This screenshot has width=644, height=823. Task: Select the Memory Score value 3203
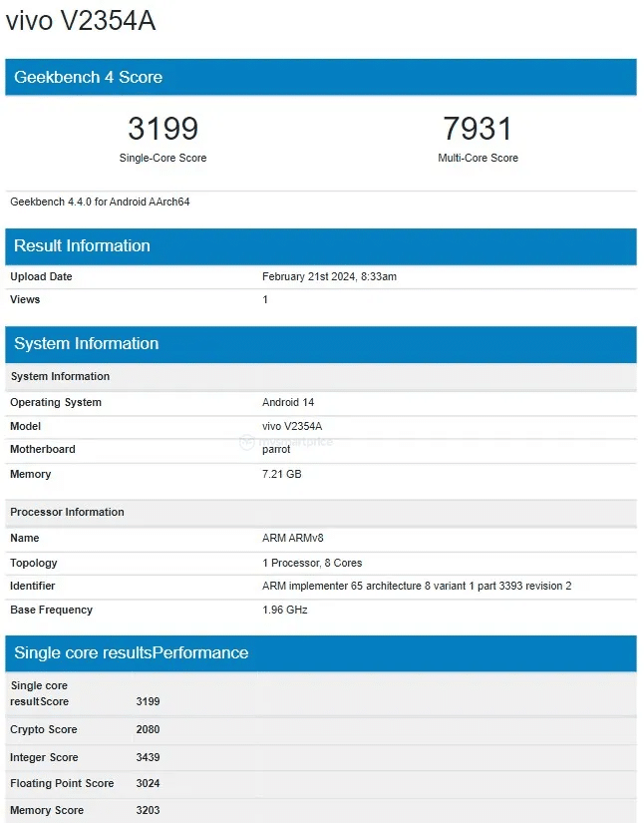coord(148,810)
